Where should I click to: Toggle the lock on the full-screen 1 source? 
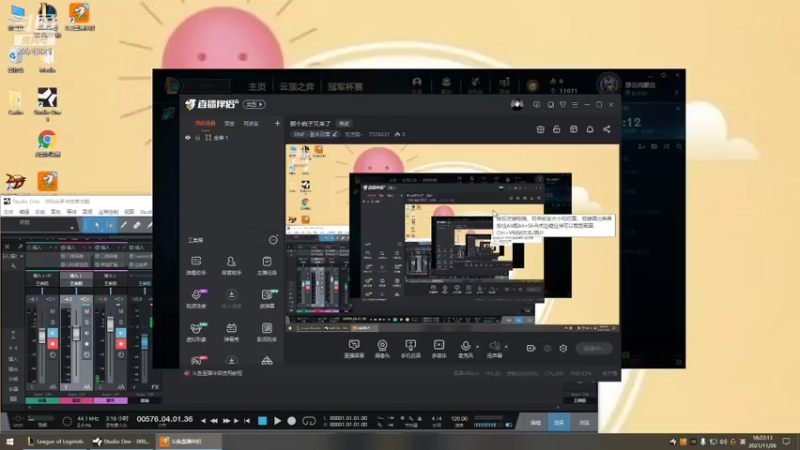(x=197, y=138)
